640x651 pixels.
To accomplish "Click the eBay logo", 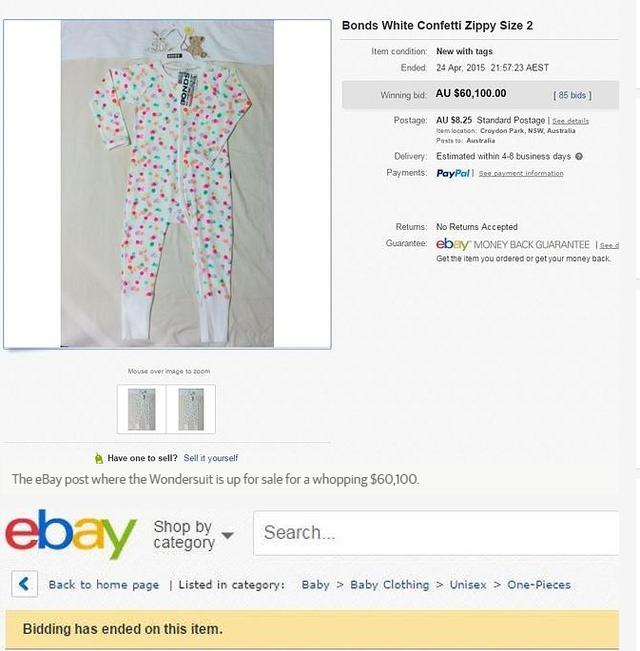I will (x=71, y=534).
